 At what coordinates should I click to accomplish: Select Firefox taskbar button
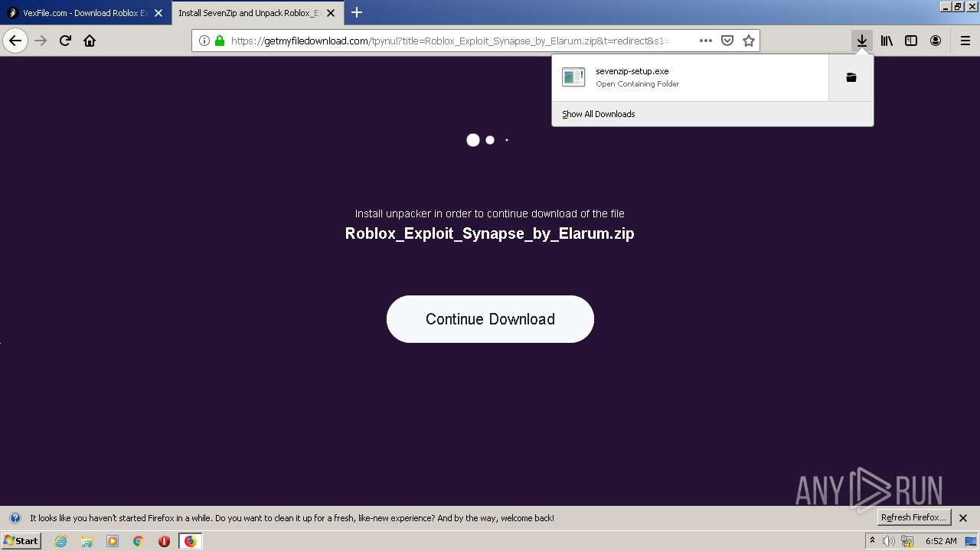191,541
